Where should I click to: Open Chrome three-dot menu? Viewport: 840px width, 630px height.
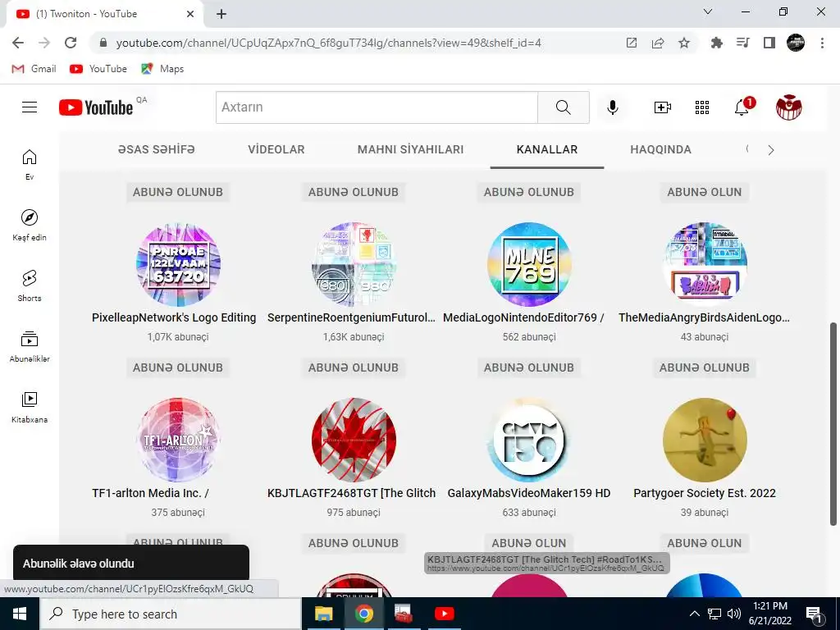click(x=822, y=43)
